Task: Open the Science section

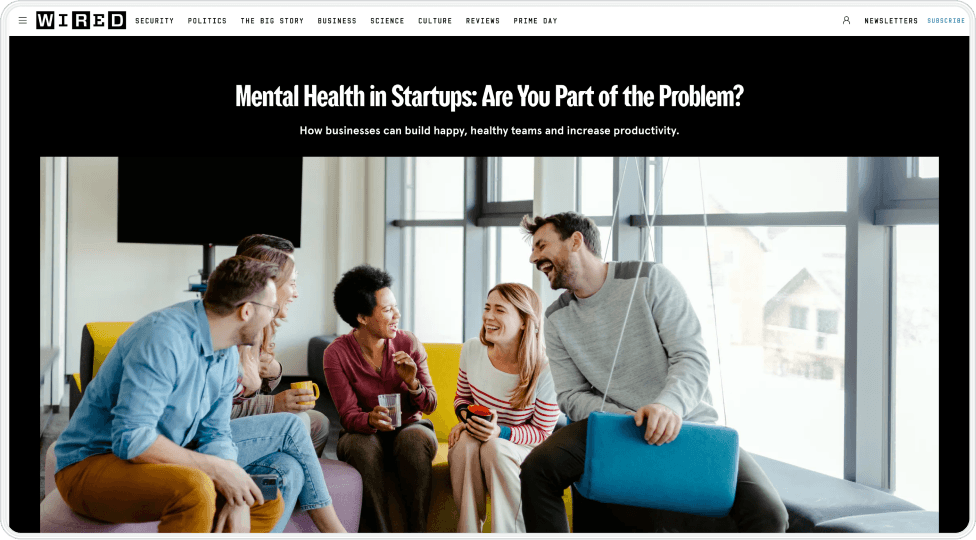Action: coord(387,21)
